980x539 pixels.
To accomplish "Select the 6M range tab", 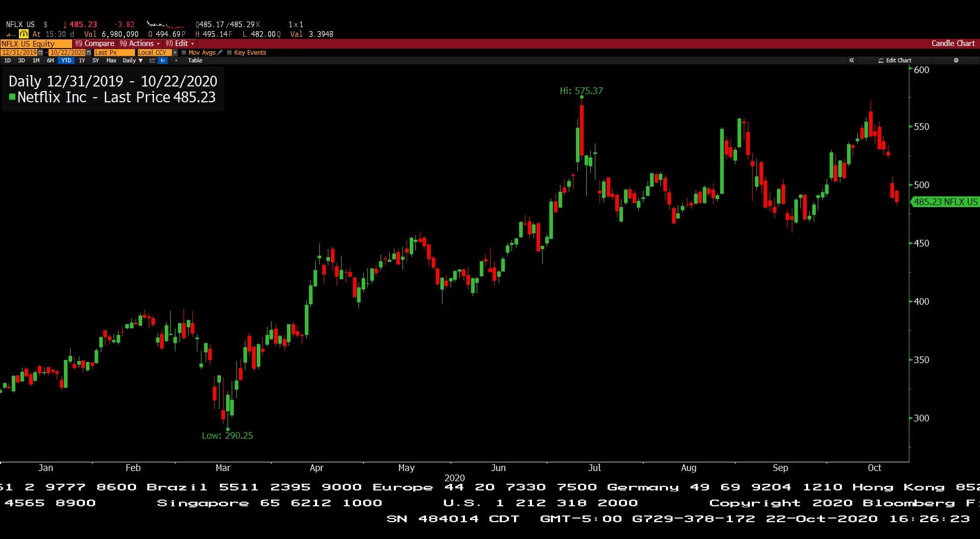I will click(x=50, y=60).
